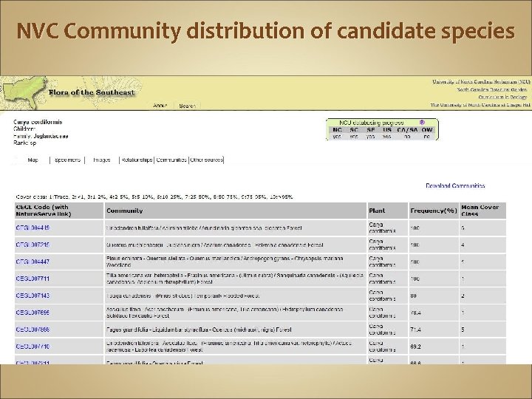Open University of North Carolina Herbarium link
The image size is (532, 399).
481,82
